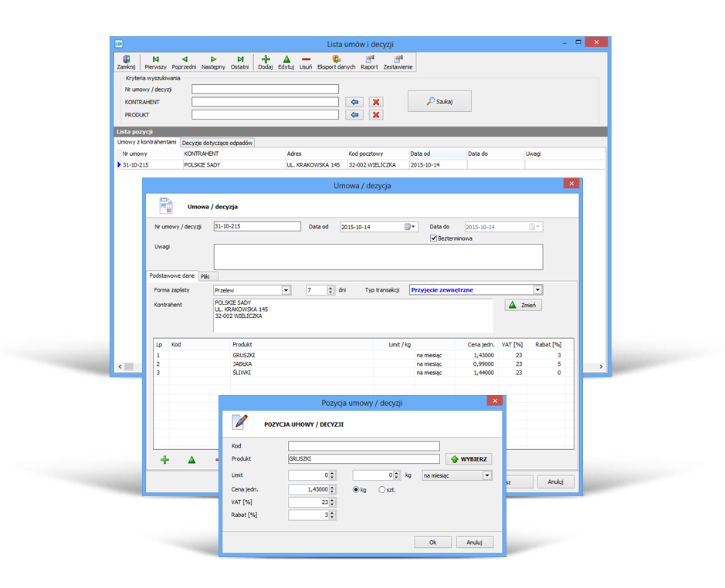
Task: Clear KONTRAHENT filter with red X
Action: tap(376, 102)
